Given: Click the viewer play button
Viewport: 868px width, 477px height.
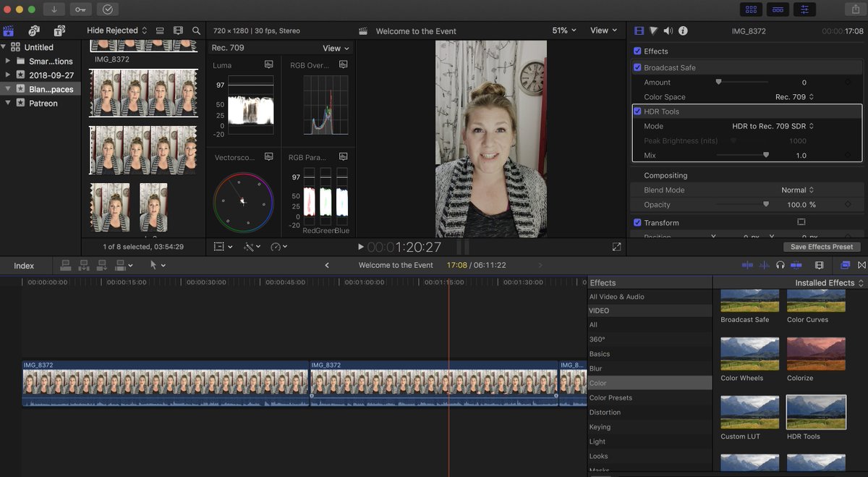Looking at the screenshot, I should tap(361, 247).
